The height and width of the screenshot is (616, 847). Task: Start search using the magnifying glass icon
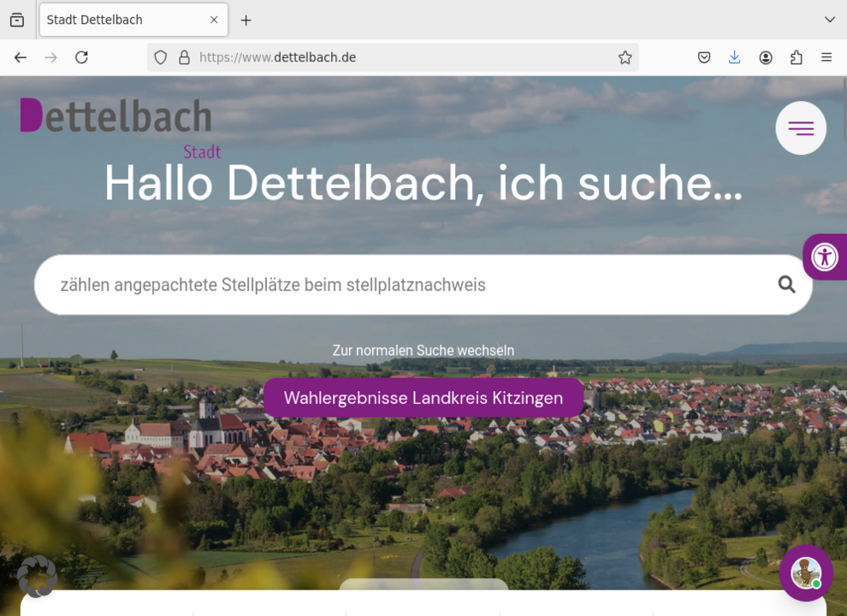[785, 284]
